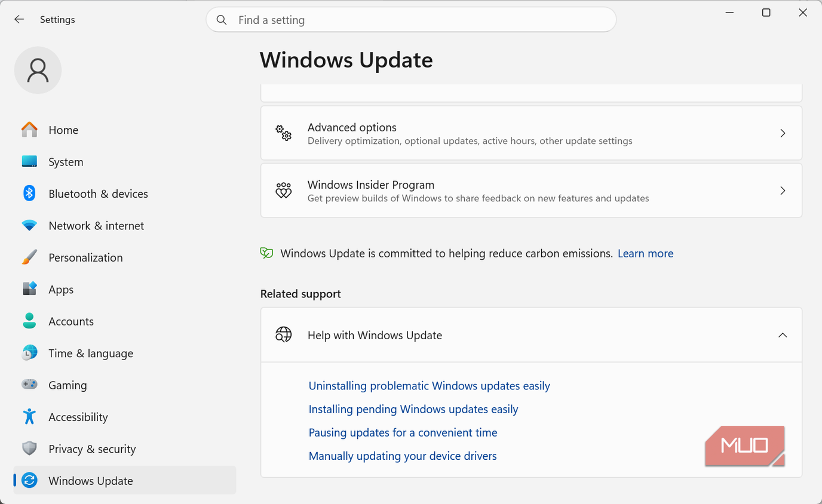This screenshot has height=504, width=822.
Task: Open System settings category
Action: (125, 162)
